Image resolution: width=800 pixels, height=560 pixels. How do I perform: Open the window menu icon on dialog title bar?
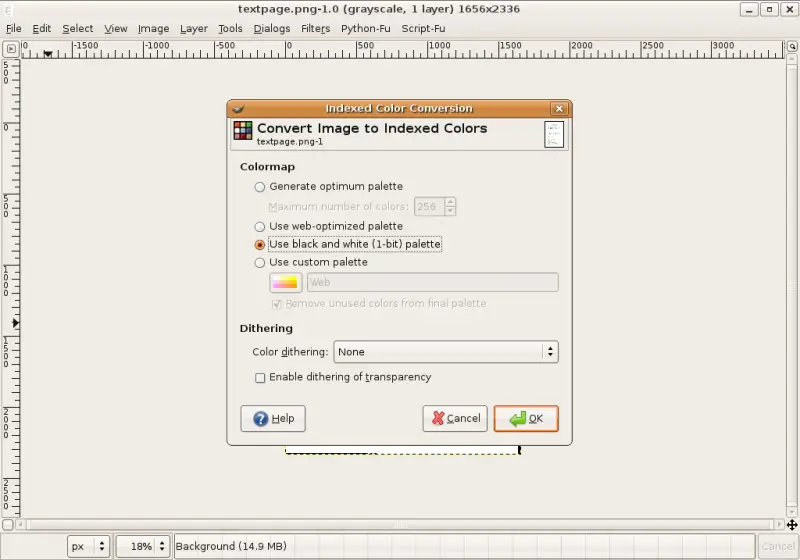pos(238,108)
